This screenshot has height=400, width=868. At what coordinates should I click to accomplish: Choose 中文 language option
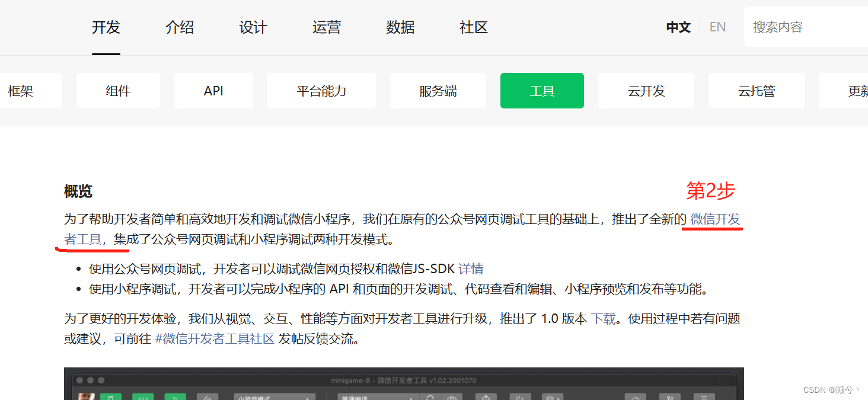click(678, 27)
